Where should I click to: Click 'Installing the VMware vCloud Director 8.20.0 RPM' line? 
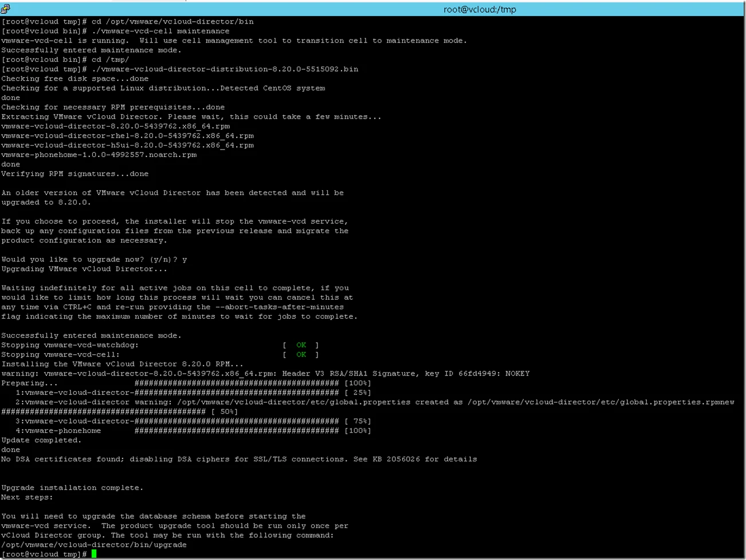click(x=123, y=364)
